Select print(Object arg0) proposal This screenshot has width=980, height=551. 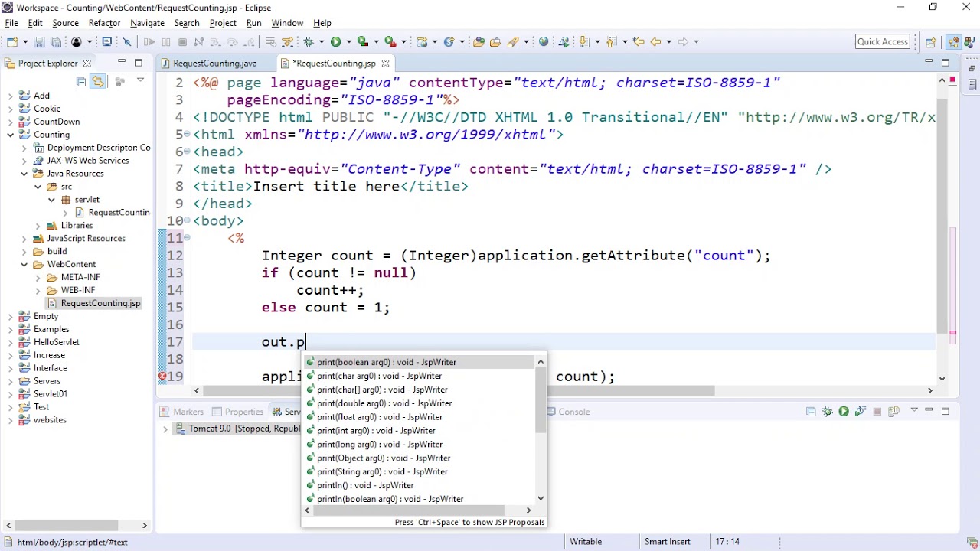[x=384, y=458]
